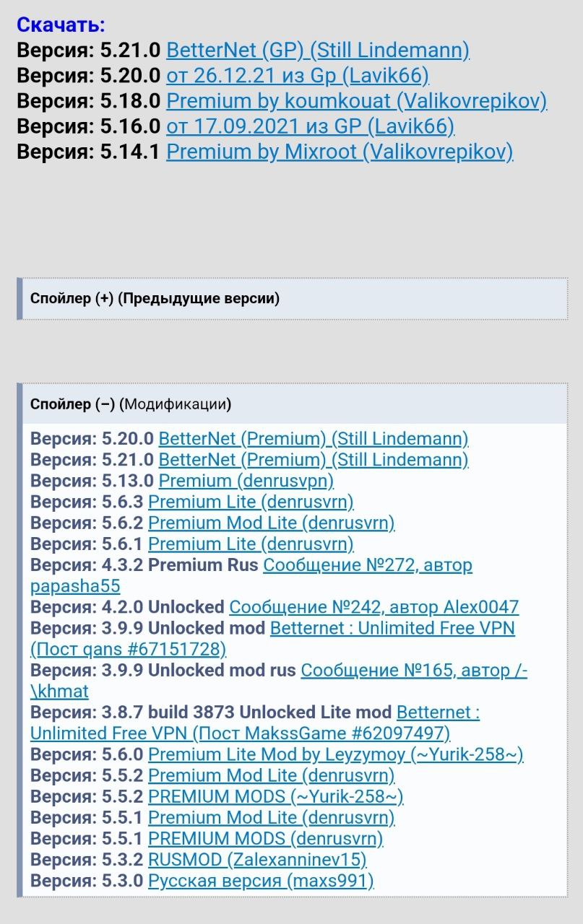Collapse the Модификации spoiler

click(131, 404)
